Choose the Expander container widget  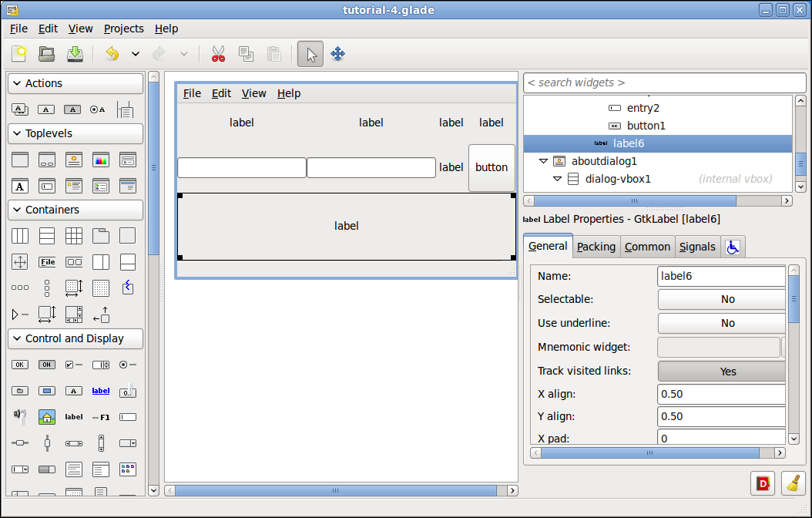(x=20, y=314)
